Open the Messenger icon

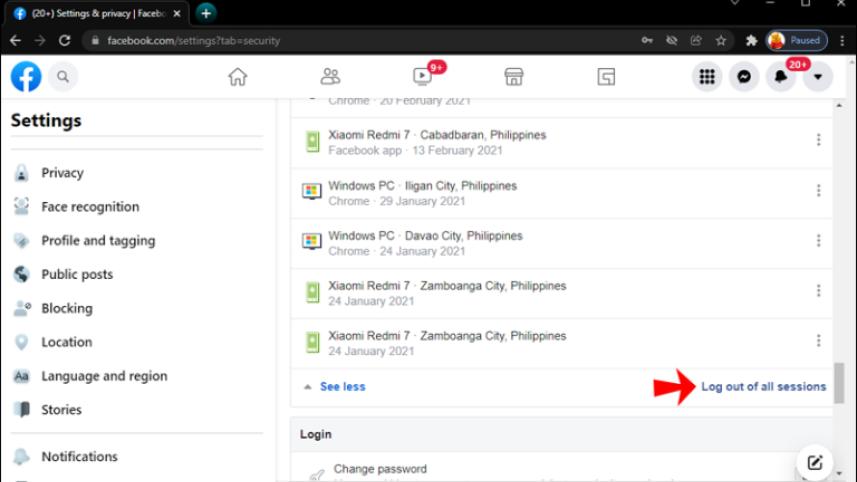(x=743, y=77)
